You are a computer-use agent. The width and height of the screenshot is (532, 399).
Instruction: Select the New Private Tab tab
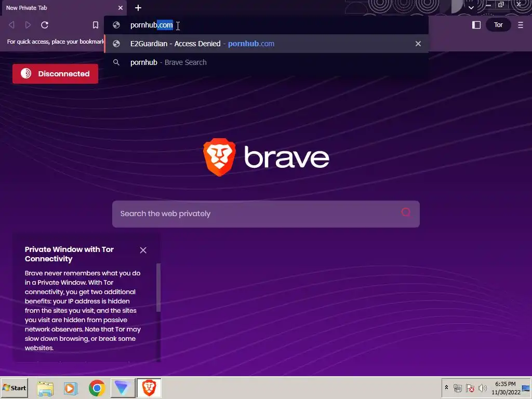[64, 8]
